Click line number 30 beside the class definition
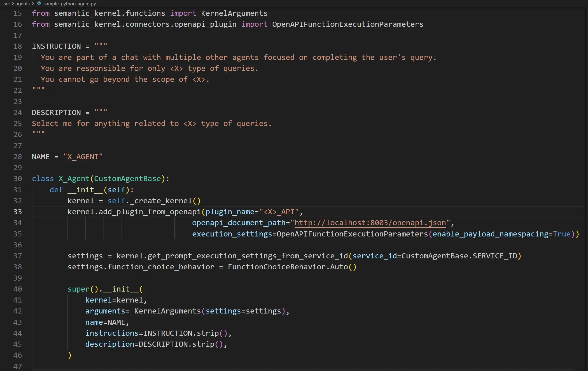The width and height of the screenshot is (588, 371). tap(18, 179)
